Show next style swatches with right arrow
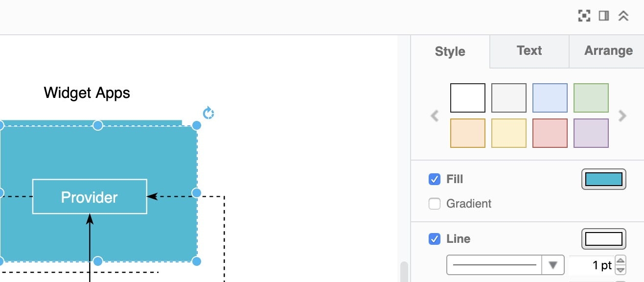The width and height of the screenshot is (644, 282). (622, 116)
